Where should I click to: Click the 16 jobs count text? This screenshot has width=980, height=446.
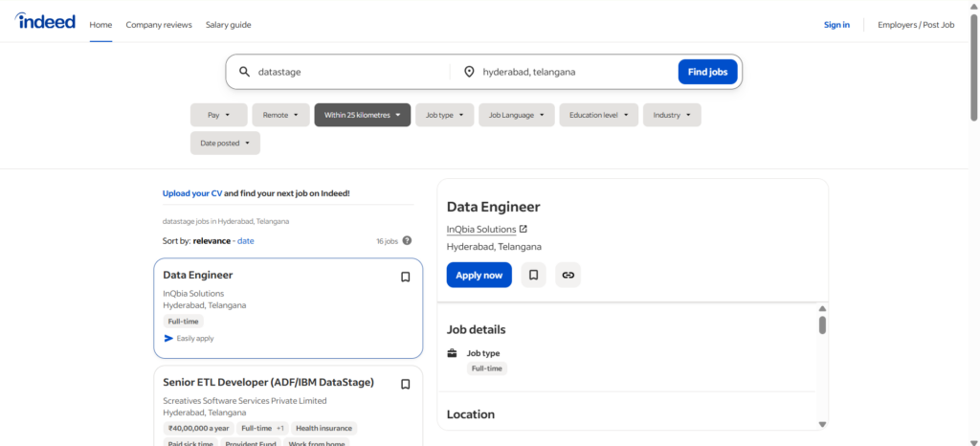387,241
